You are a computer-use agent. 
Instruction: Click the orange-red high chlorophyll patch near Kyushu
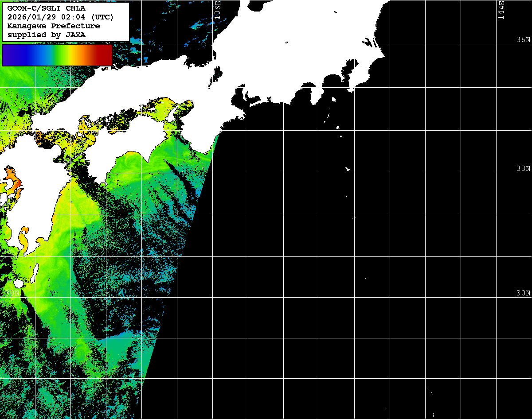click(15, 182)
